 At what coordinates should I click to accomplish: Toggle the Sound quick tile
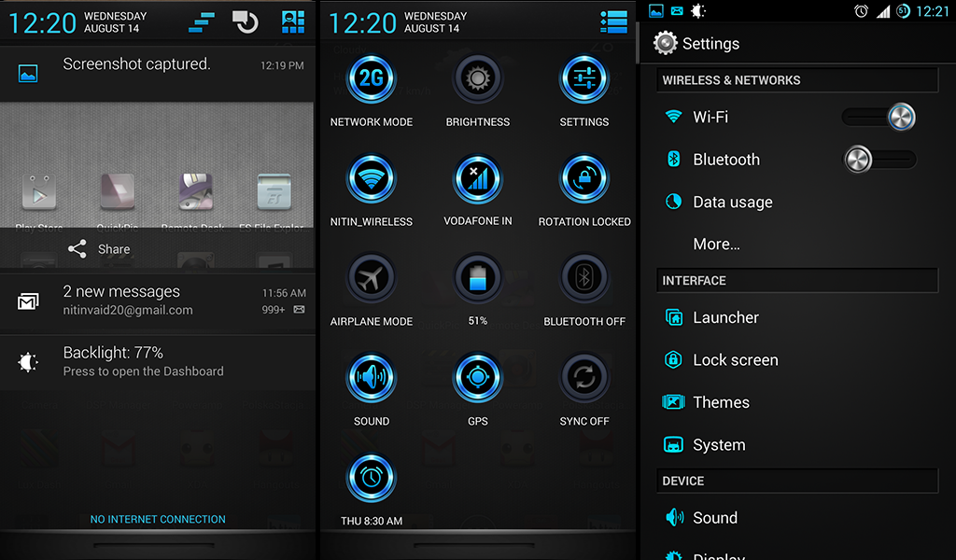click(372, 378)
